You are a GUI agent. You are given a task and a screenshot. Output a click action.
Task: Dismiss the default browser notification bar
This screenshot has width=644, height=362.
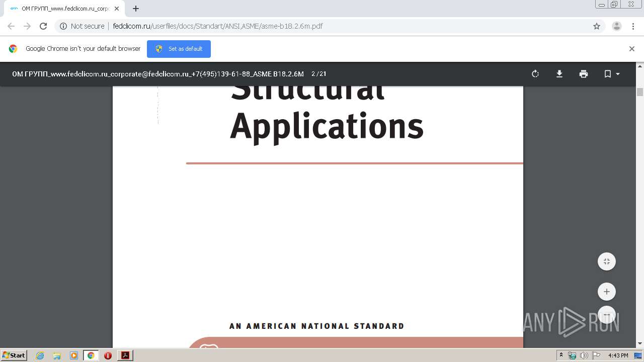pyautogui.click(x=632, y=49)
